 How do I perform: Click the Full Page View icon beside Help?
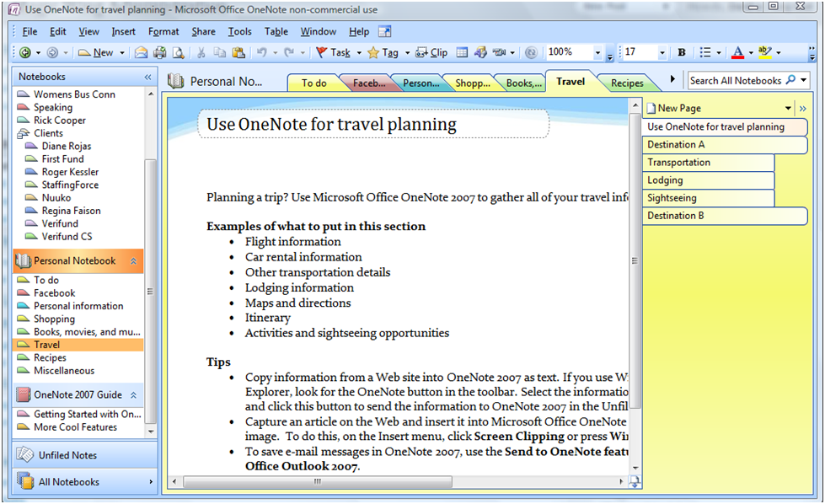(384, 31)
